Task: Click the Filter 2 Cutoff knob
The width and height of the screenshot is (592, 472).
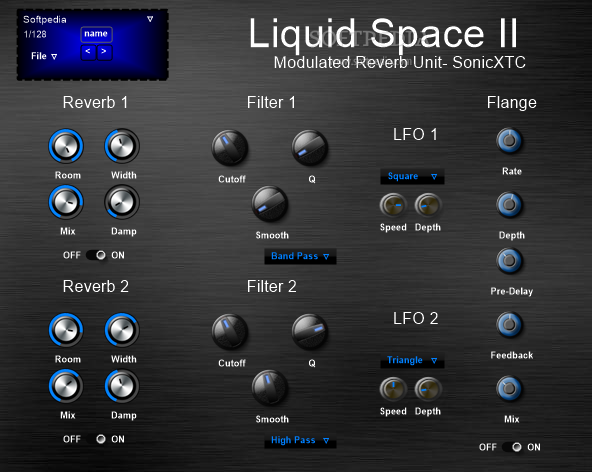Action: [x=230, y=332]
